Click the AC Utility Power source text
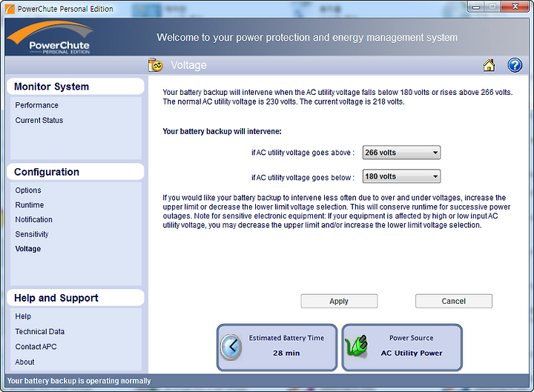The height and width of the screenshot is (392, 534). coord(412,353)
